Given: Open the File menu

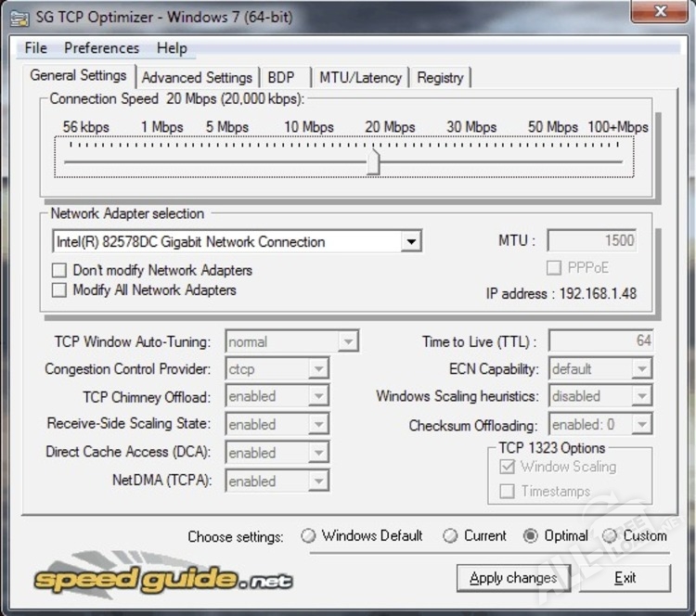Looking at the screenshot, I should [36, 48].
